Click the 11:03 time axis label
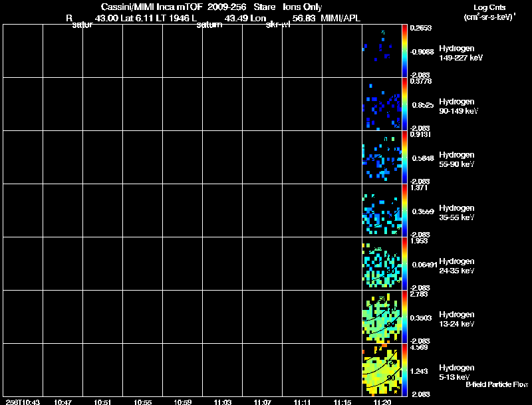 coord(223,402)
